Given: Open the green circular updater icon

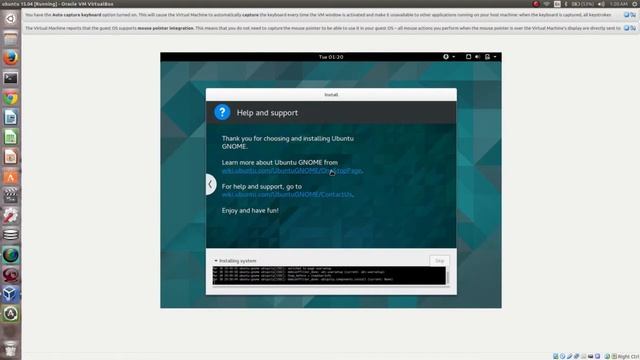Looking at the screenshot, I should [11, 313].
